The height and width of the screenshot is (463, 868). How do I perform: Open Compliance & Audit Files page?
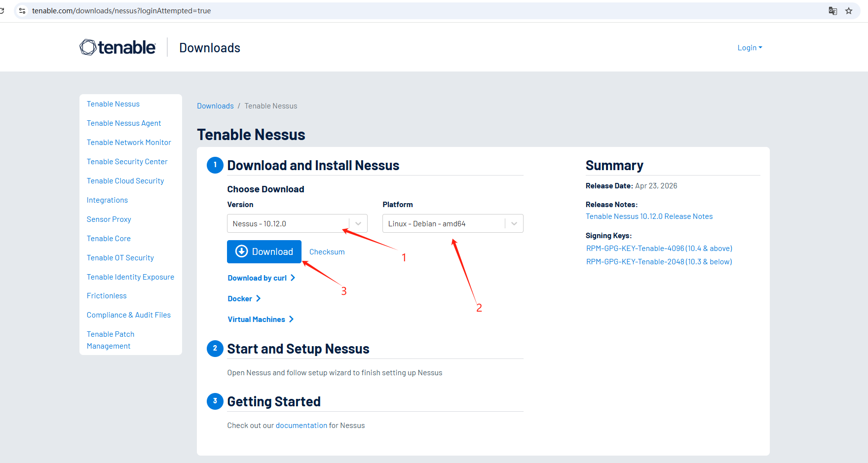click(x=129, y=315)
